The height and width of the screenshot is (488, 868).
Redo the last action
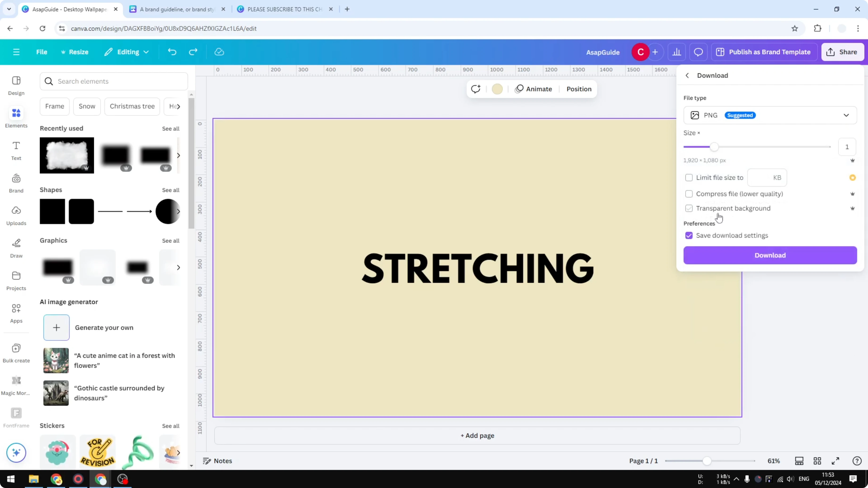pyautogui.click(x=193, y=52)
